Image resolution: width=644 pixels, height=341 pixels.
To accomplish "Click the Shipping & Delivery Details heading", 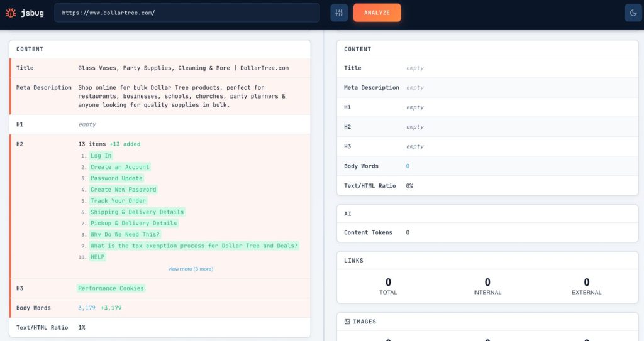I will [137, 212].
